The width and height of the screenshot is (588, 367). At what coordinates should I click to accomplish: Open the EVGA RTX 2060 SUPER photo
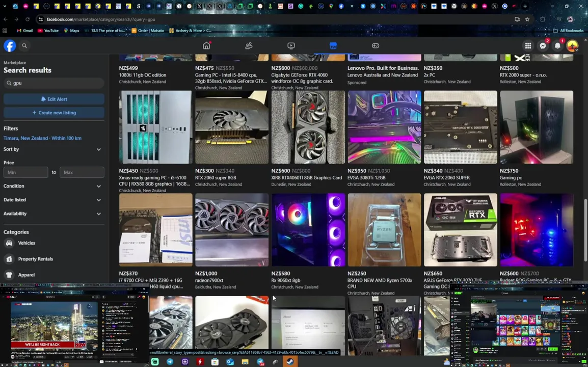461,127
